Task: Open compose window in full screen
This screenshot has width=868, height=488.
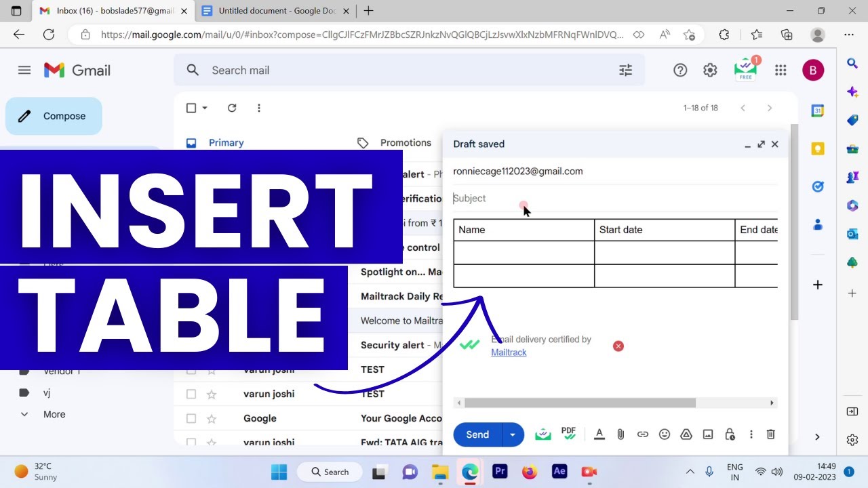Action: [x=761, y=144]
